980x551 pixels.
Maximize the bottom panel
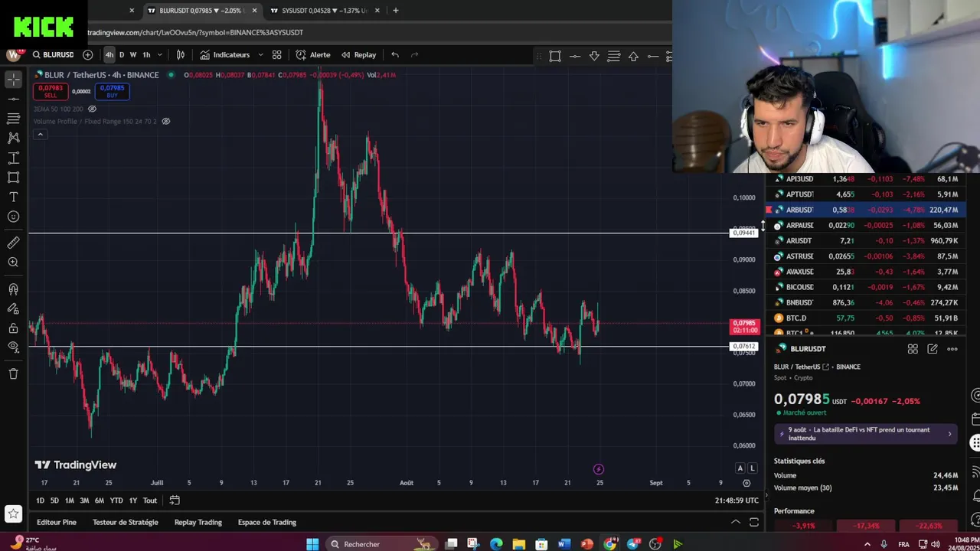754,522
